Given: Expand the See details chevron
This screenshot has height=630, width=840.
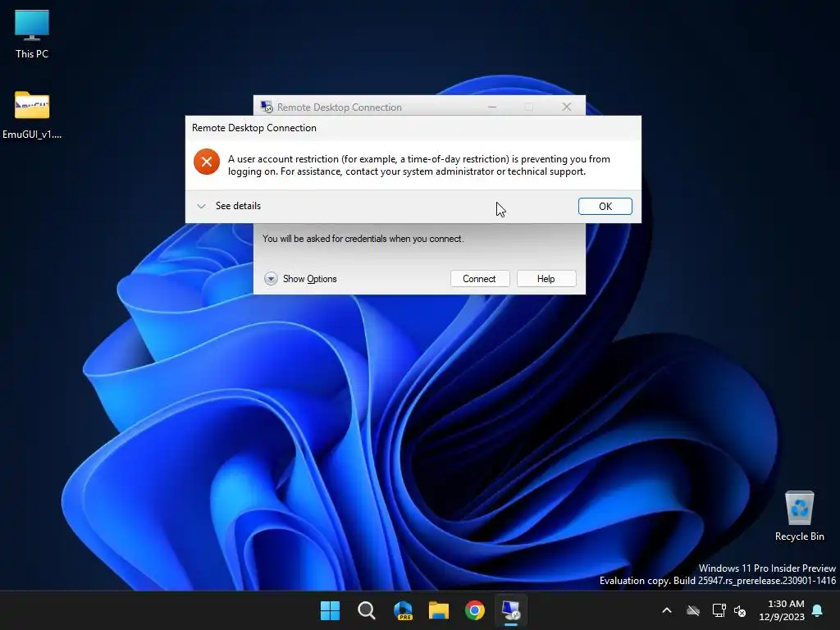Looking at the screenshot, I should [x=202, y=206].
